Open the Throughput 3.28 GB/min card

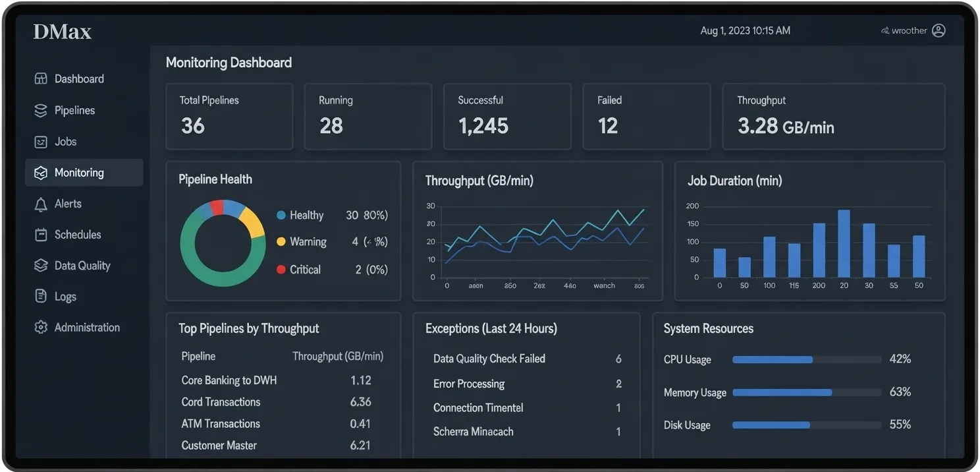834,117
